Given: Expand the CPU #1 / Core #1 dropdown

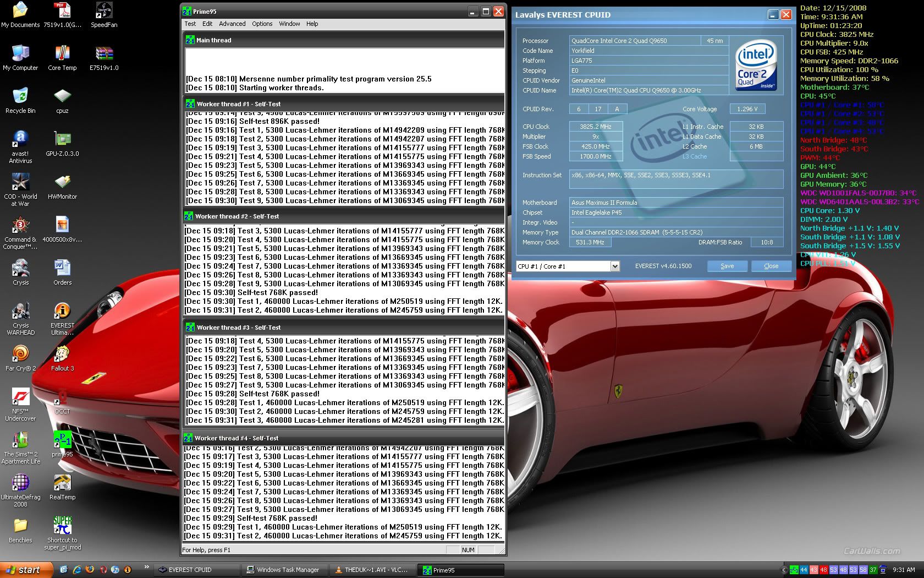Looking at the screenshot, I should pos(615,266).
